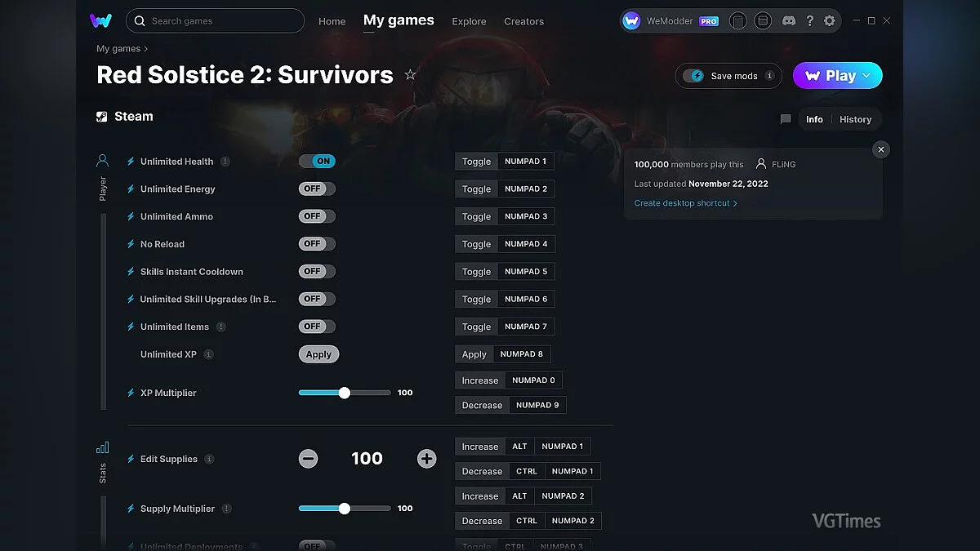The image size is (980, 551).
Task: Click the FLiNG author icon
Action: point(761,164)
